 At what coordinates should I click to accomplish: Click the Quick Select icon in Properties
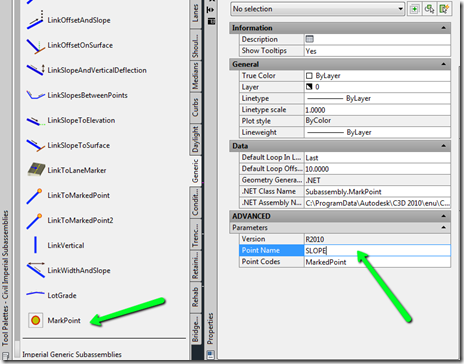click(x=444, y=9)
